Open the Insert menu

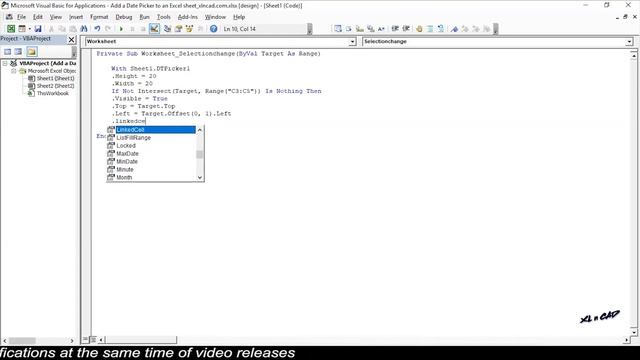point(76,17)
